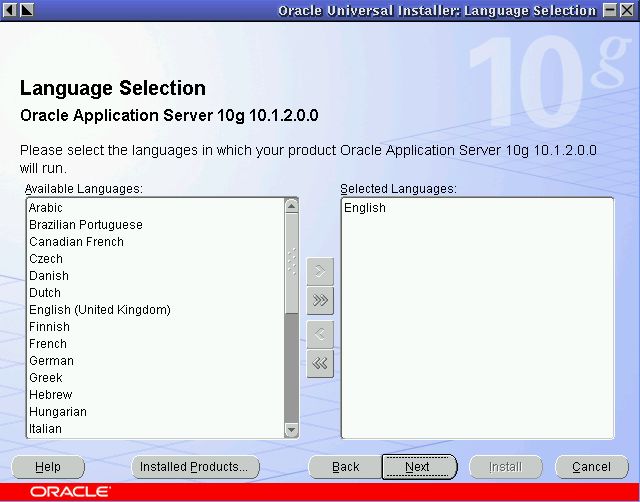Cancel the installation

[591, 466]
